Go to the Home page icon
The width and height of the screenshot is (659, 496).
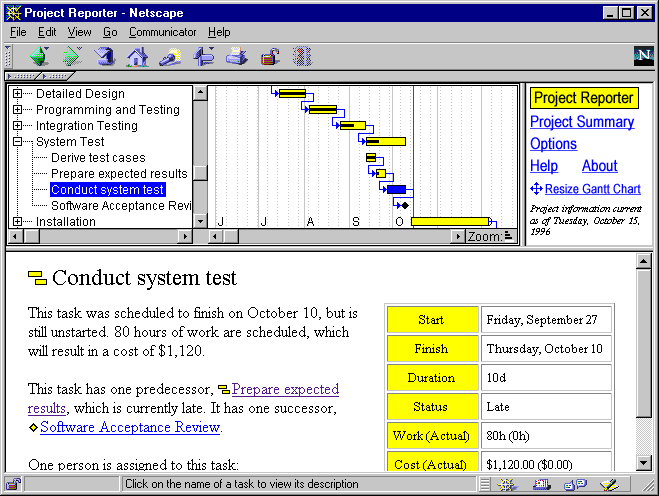pyautogui.click(x=137, y=56)
